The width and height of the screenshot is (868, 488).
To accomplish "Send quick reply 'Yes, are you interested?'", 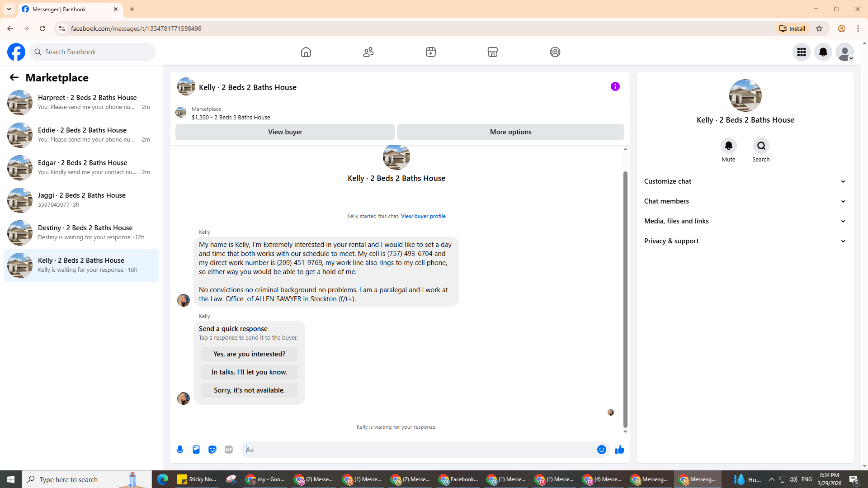I will (249, 354).
